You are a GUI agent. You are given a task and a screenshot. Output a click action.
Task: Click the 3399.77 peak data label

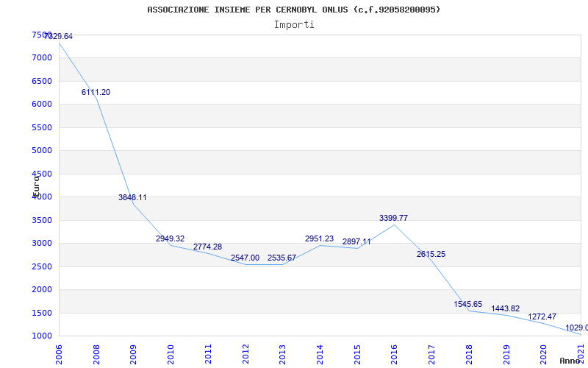393,218
